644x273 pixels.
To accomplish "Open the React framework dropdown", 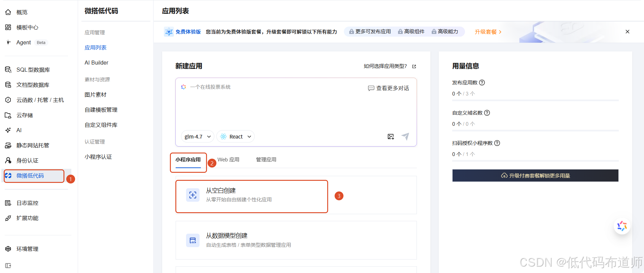I will click(236, 136).
